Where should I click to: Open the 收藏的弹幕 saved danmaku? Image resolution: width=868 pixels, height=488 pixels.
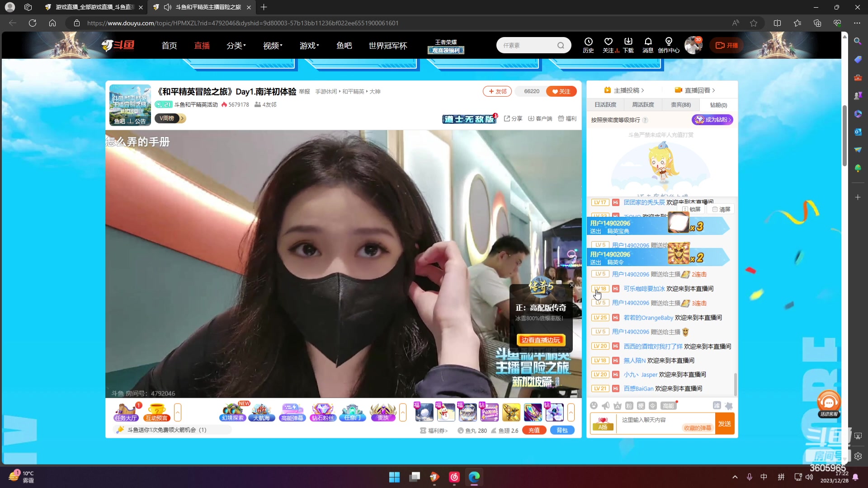(x=697, y=428)
